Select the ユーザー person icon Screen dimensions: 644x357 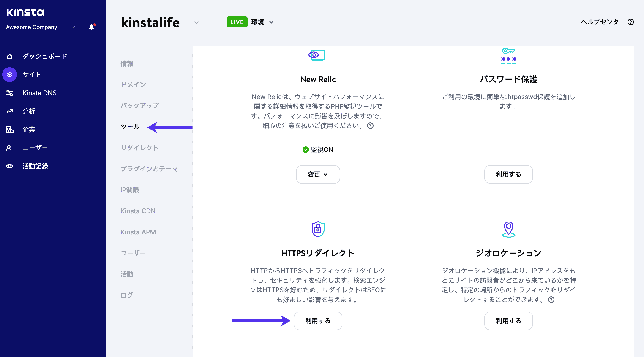(9, 148)
